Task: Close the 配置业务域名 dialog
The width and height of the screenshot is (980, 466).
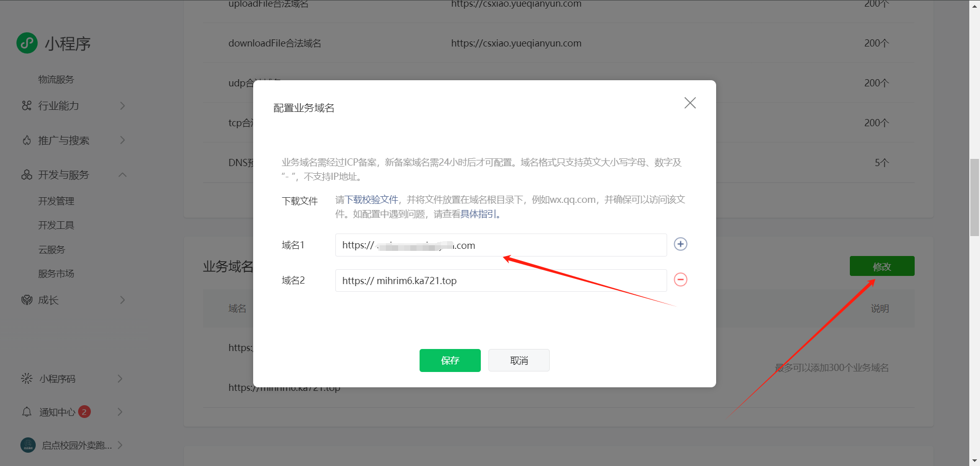Action: tap(690, 103)
